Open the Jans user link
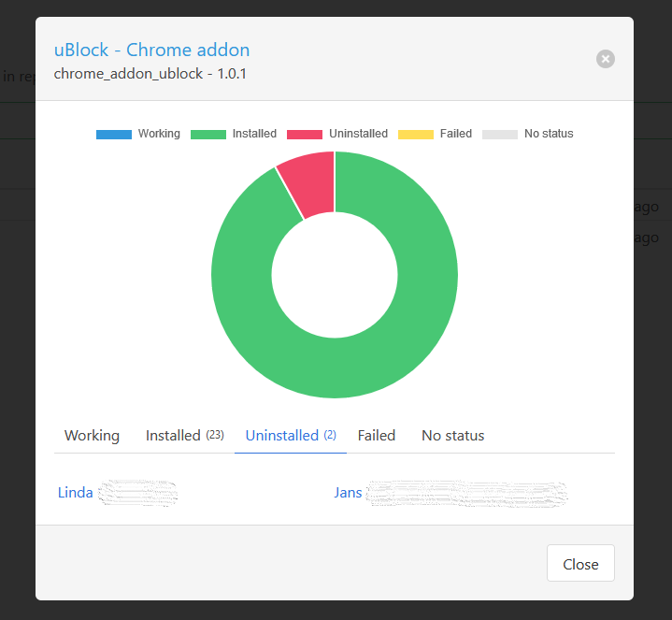672x620 pixels. 348,493
